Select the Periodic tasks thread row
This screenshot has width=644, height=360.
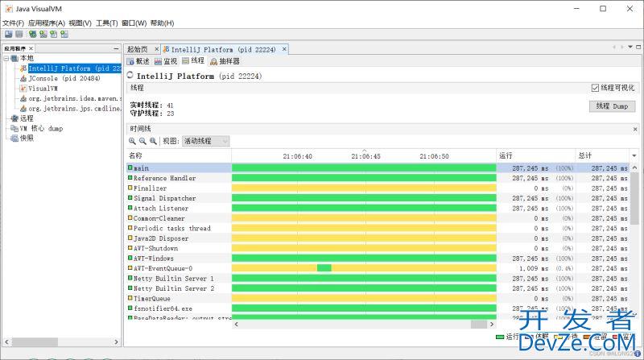(x=378, y=228)
